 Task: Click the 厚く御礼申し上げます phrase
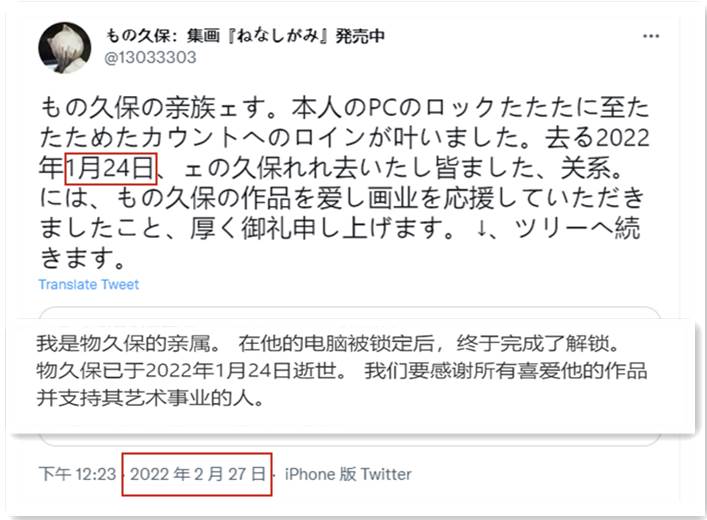pyautogui.click(x=321, y=228)
